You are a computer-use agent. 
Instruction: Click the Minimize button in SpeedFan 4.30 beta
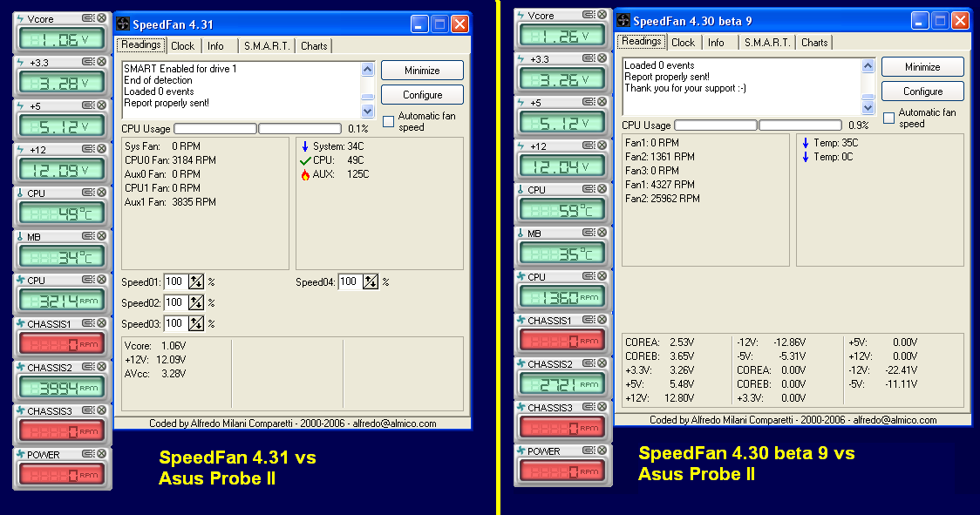922,67
